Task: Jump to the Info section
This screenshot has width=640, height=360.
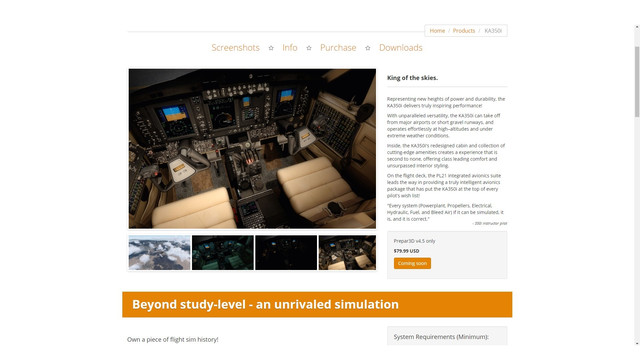Action: point(290,48)
